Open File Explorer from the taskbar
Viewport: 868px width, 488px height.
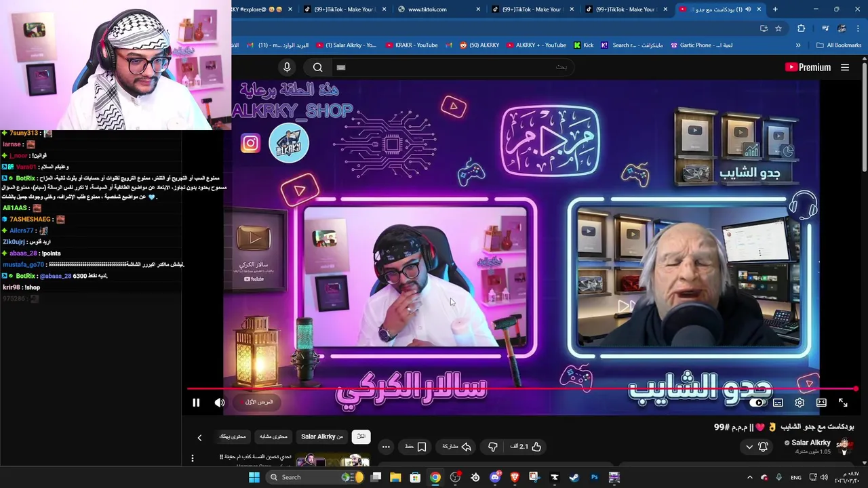[395, 477]
